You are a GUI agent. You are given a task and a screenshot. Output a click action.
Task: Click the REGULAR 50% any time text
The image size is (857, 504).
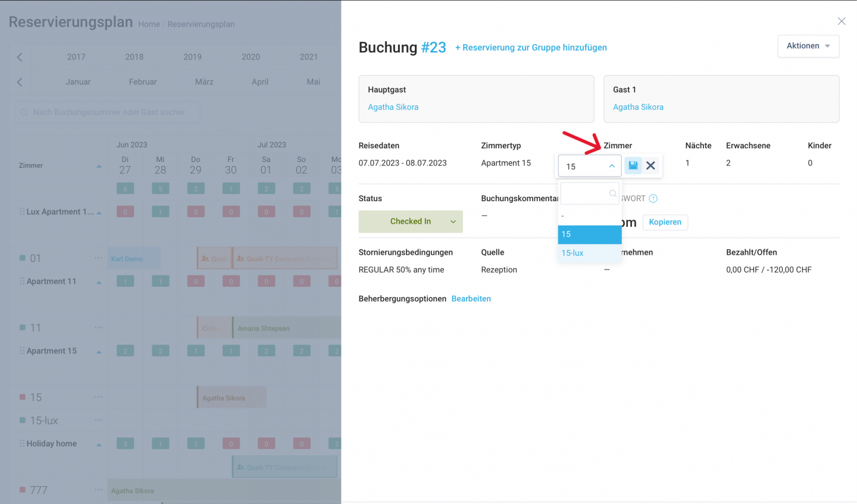point(401,270)
